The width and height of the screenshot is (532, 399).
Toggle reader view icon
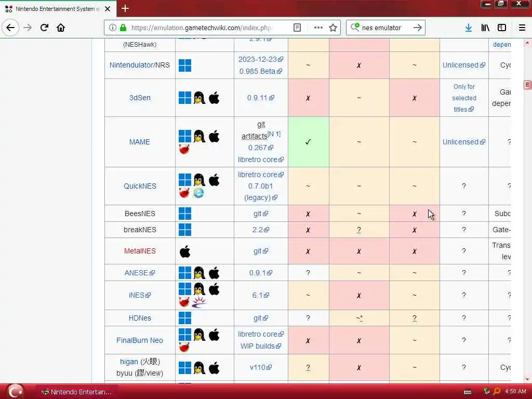click(297, 28)
